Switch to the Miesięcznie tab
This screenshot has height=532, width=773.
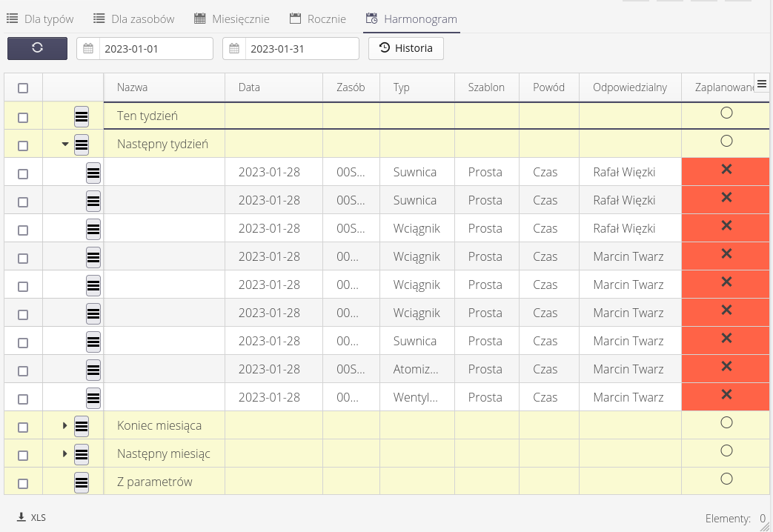(x=231, y=19)
